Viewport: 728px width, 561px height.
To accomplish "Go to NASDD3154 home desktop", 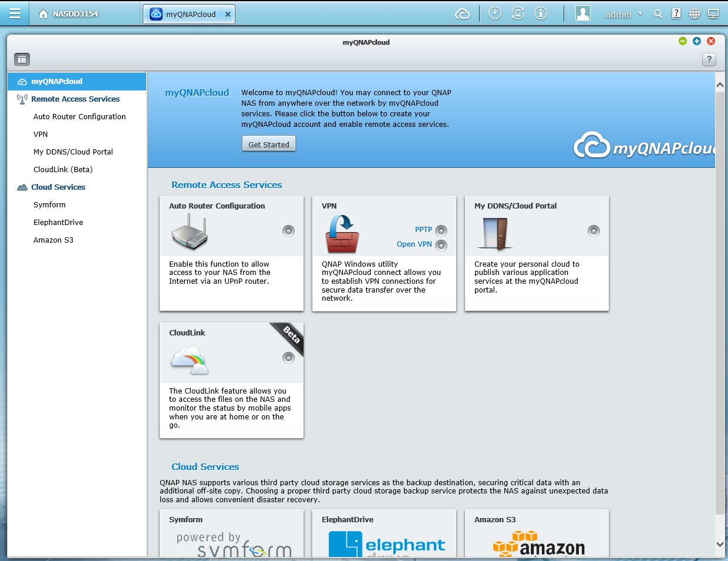I will (x=68, y=14).
